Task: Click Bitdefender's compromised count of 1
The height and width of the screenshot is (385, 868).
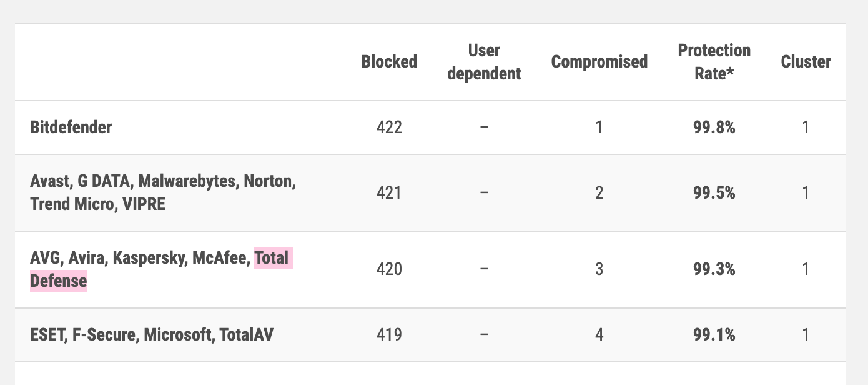Action: pos(599,127)
